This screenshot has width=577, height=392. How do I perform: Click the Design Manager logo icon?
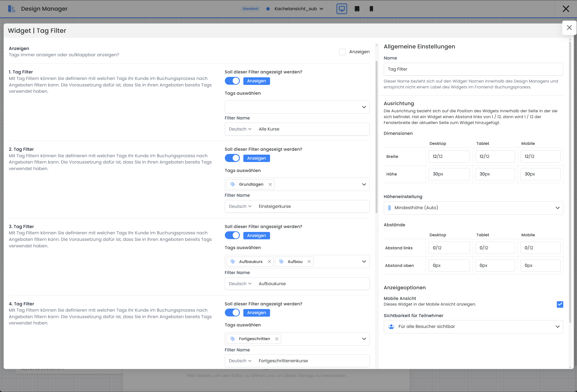tap(12, 9)
